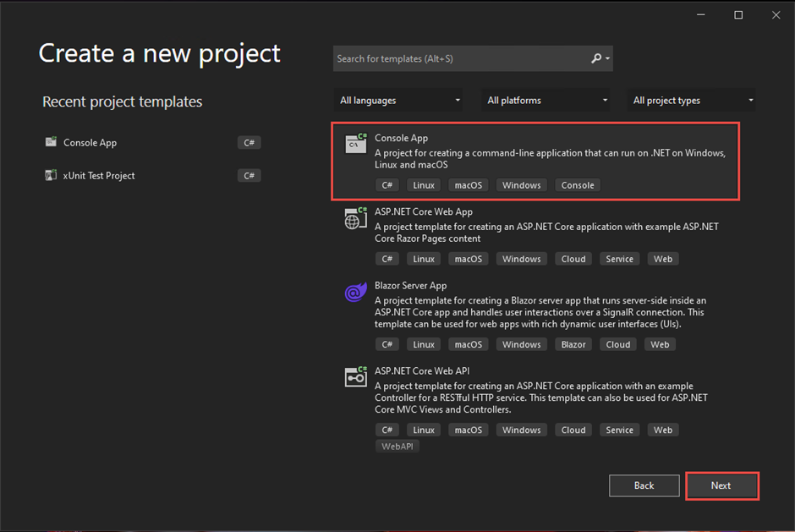Click the ASP.NET Core Web App globe icon
This screenshot has height=532, width=795.
coord(356,217)
